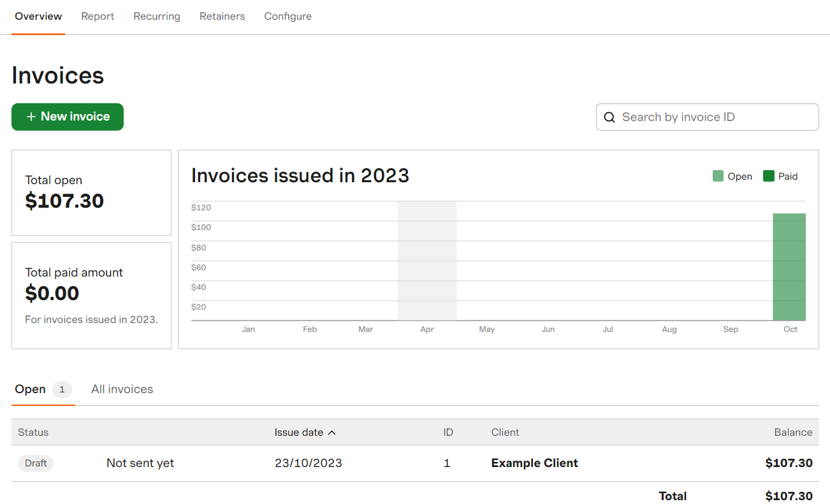
Task: Open the Report tab
Action: click(x=98, y=17)
